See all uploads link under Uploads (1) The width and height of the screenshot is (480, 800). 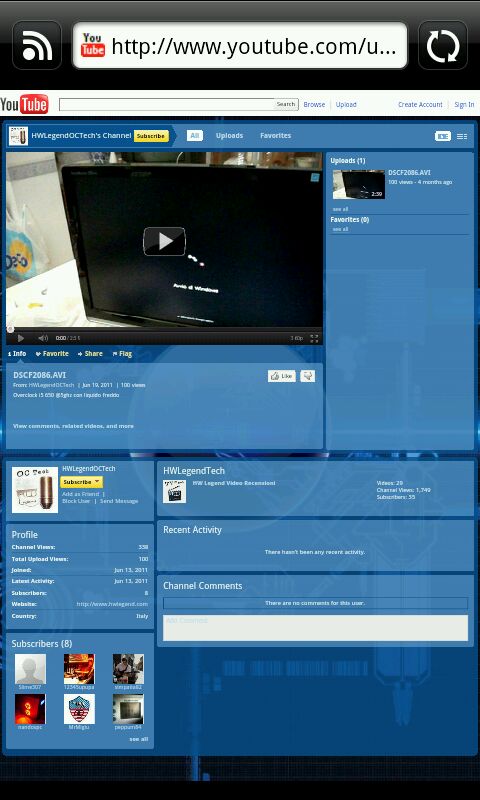(340, 209)
